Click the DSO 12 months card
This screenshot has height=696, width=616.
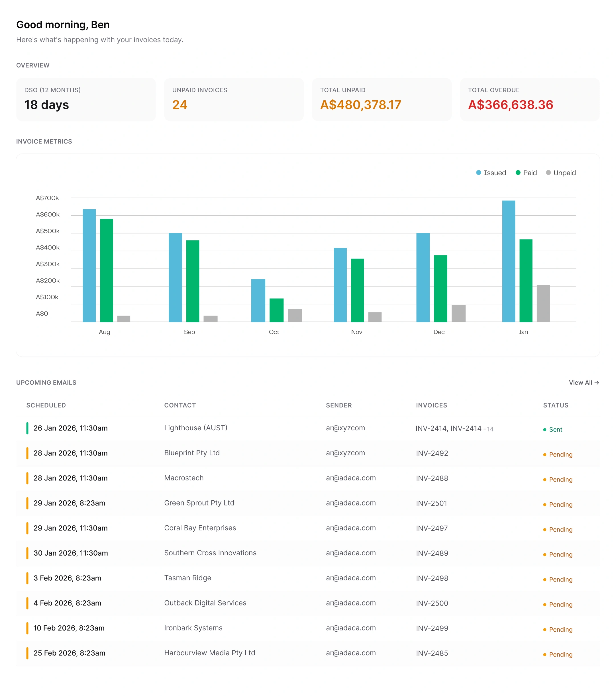[x=86, y=99]
